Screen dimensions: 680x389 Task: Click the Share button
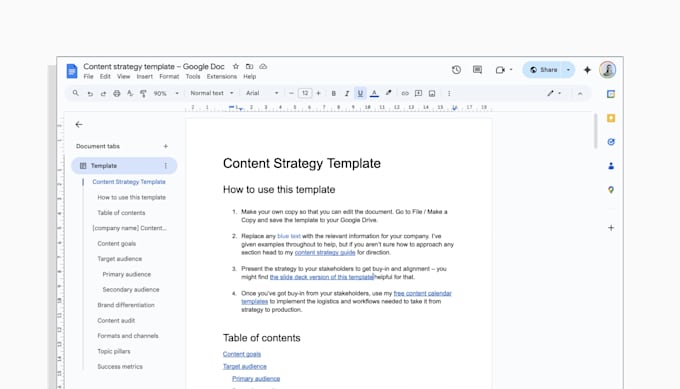coord(543,70)
